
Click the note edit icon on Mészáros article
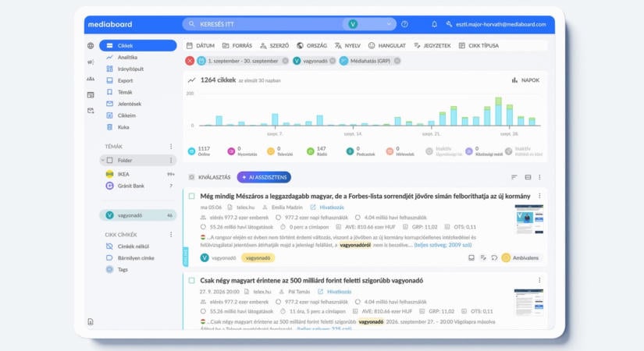tap(483, 258)
